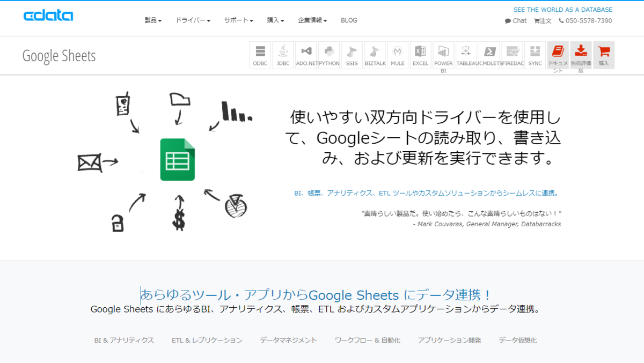Click 'SEE THE WORLD AS A DATABASE' tagline
The width and height of the screenshot is (644, 363).
pos(563,10)
